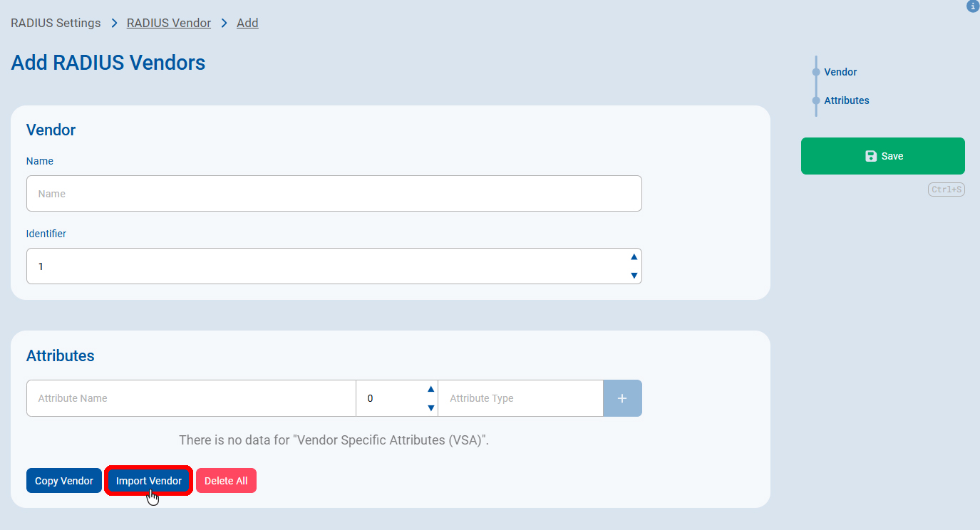Open the RADIUS Vendor breadcrumb link
This screenshot has height=530, width=980.
[x=169, y=23]
